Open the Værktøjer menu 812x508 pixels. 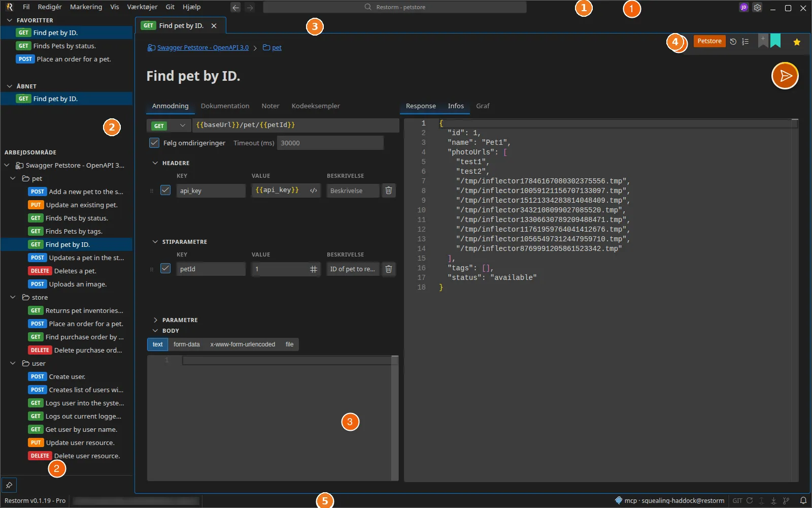[142, 7]
